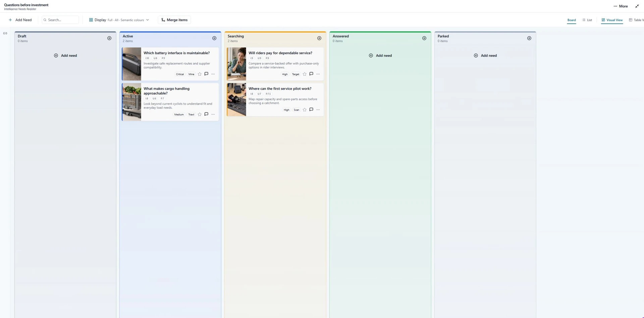644x318 pixels.
Task: Open comments on battery interface card
Action: tap(206, 74)
